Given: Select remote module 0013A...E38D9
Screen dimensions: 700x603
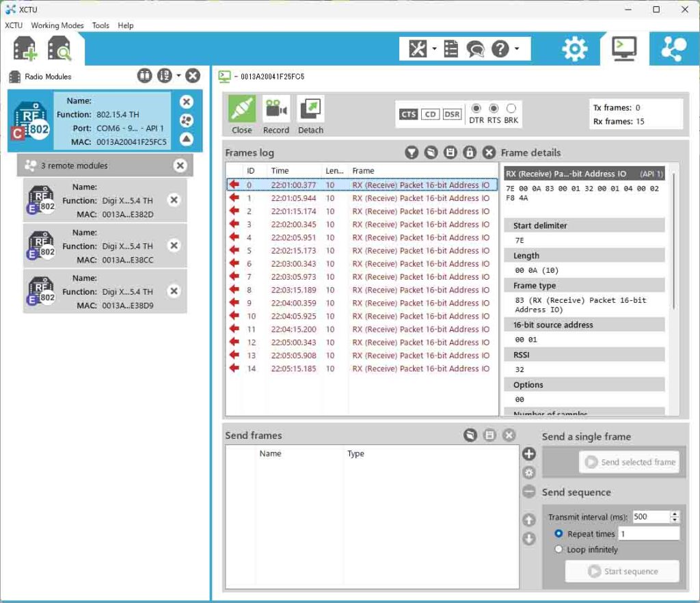Looking at the screenshot, I should [105, 291].
